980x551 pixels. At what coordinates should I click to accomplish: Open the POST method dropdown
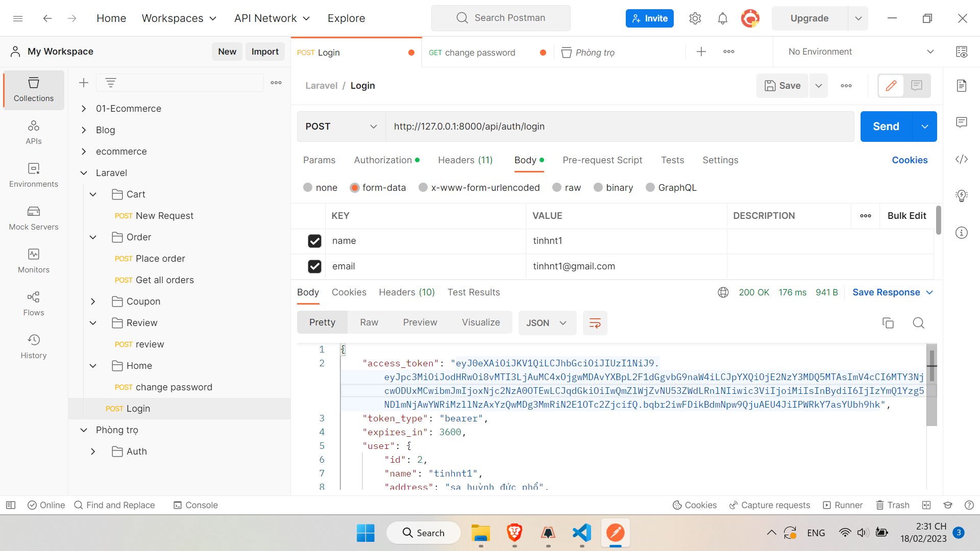pos(340,127)
